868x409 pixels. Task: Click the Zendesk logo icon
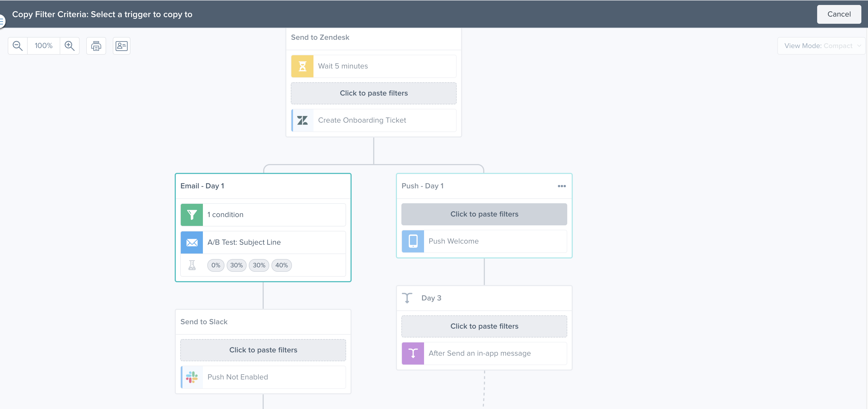[x=302, y=120]
